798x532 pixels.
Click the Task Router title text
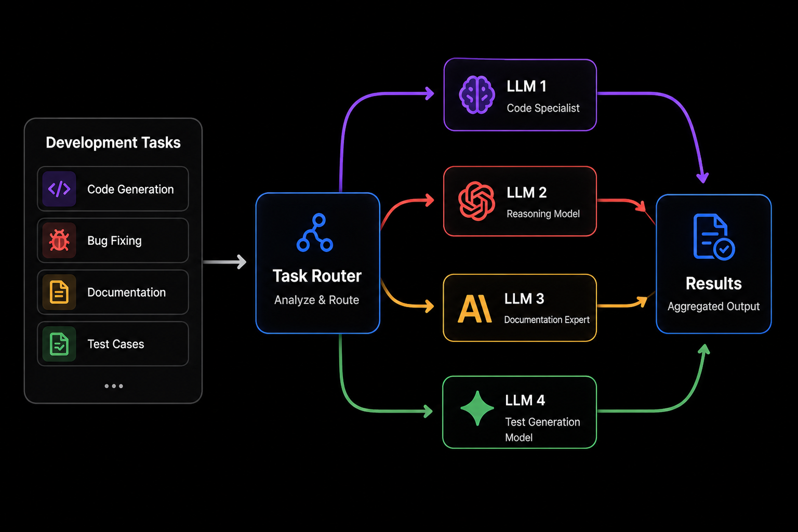click(x=317, y=276)
